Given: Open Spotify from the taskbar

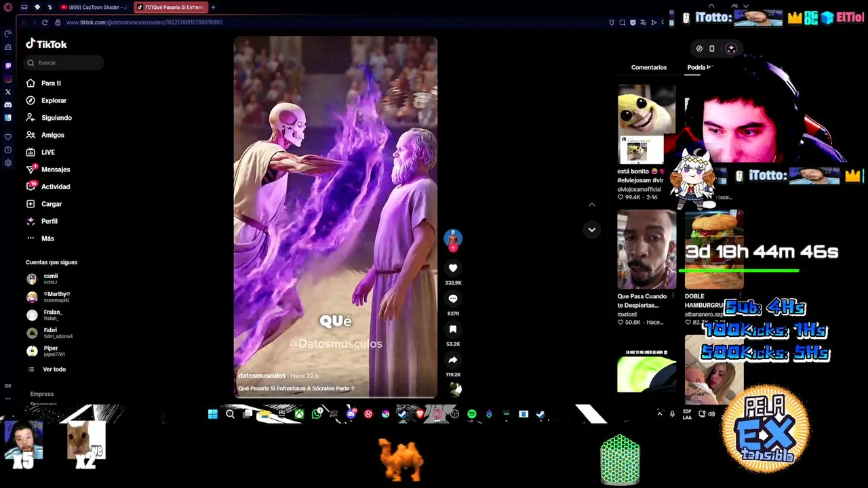Looking at the screenshot, I should point(472,414).
